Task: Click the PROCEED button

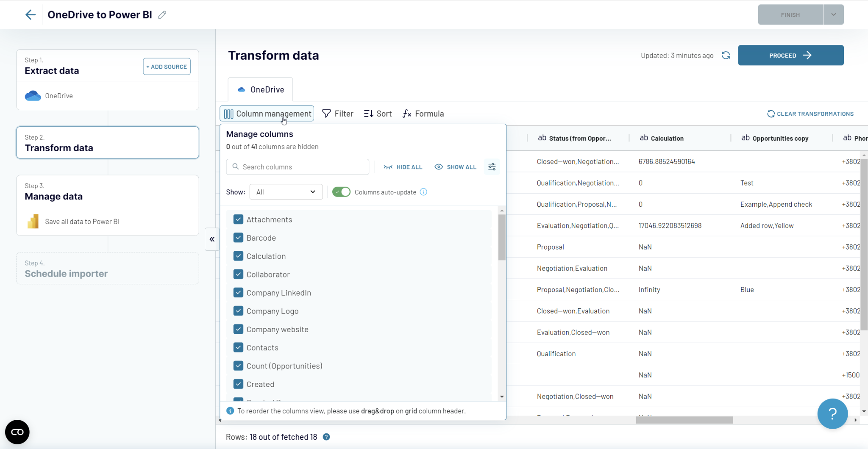Action: pyautogui.click(x=790, y=55)
